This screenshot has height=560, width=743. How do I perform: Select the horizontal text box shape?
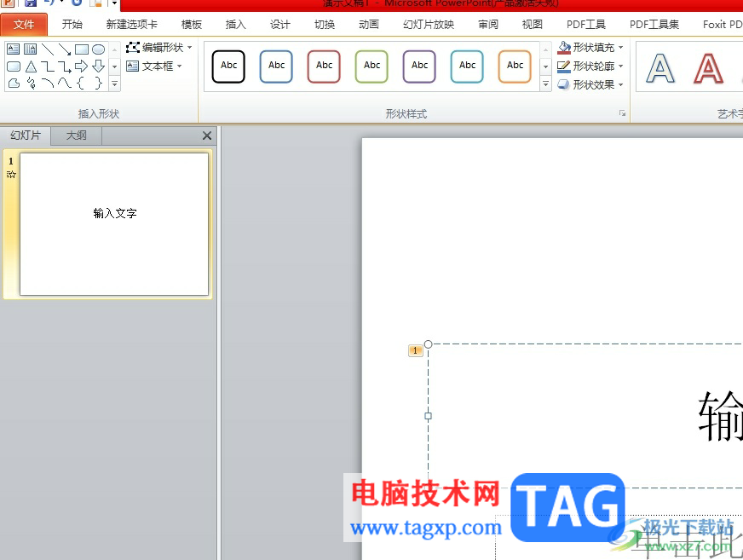14,49
